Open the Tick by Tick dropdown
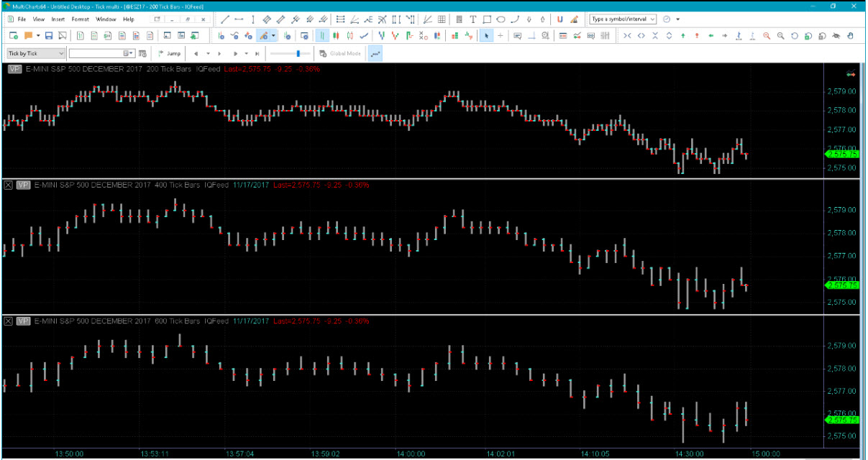The height and width of the screenshot is (460, 868). pyautogui.click(x=36, y=53)
